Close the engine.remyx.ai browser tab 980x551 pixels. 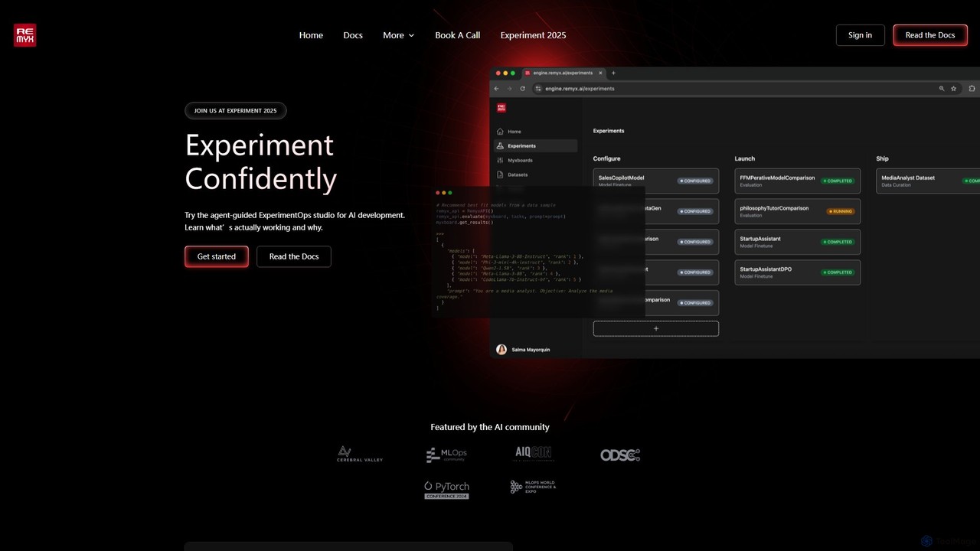[600, 73]
